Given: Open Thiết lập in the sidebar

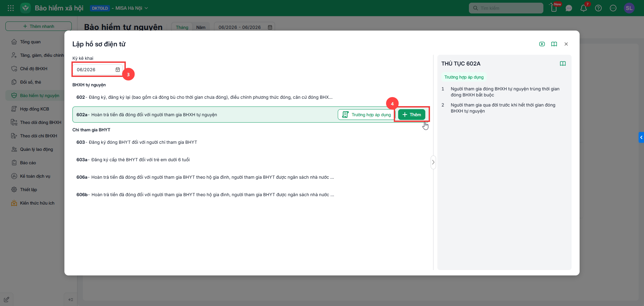Looking at the screenshot, I should point(29,190).
